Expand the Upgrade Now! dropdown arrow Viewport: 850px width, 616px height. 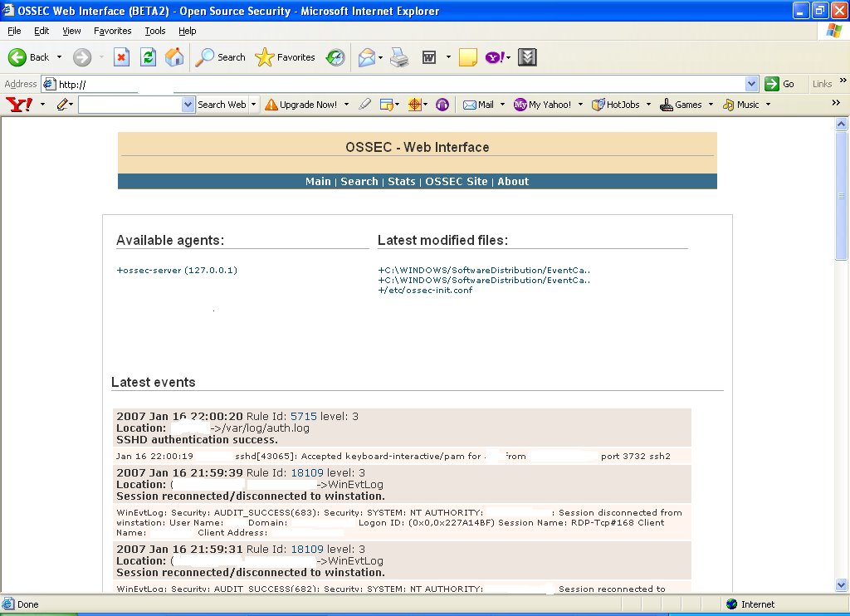tap(346, 104)
